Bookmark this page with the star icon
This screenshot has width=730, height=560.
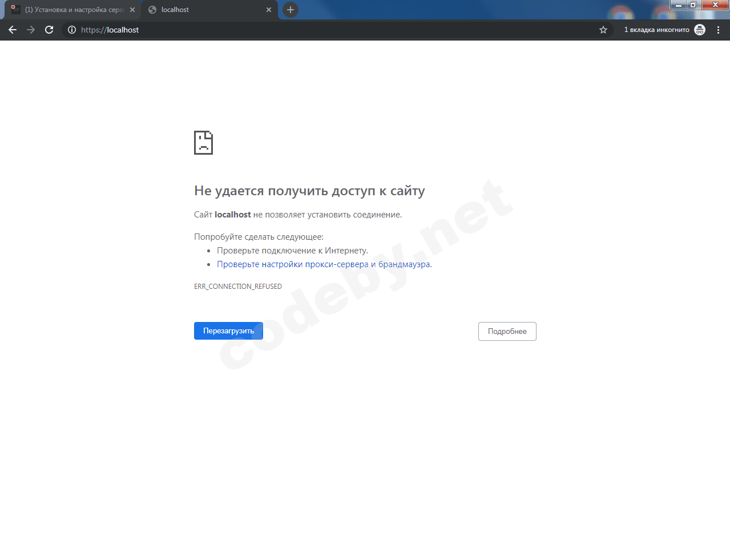click(603, 30)
